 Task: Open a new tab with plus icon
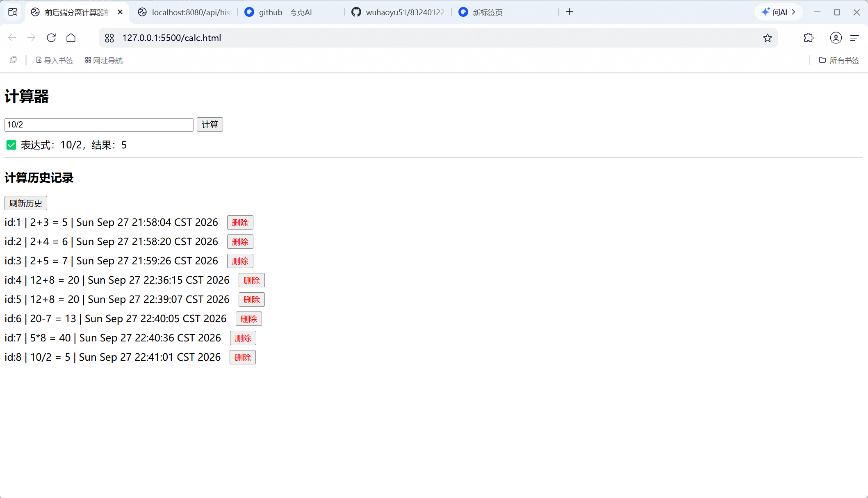570,12
